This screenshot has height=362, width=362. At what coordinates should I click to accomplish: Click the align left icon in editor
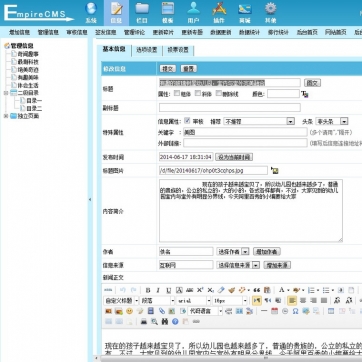pyautogui.click(x=292, y=301)
